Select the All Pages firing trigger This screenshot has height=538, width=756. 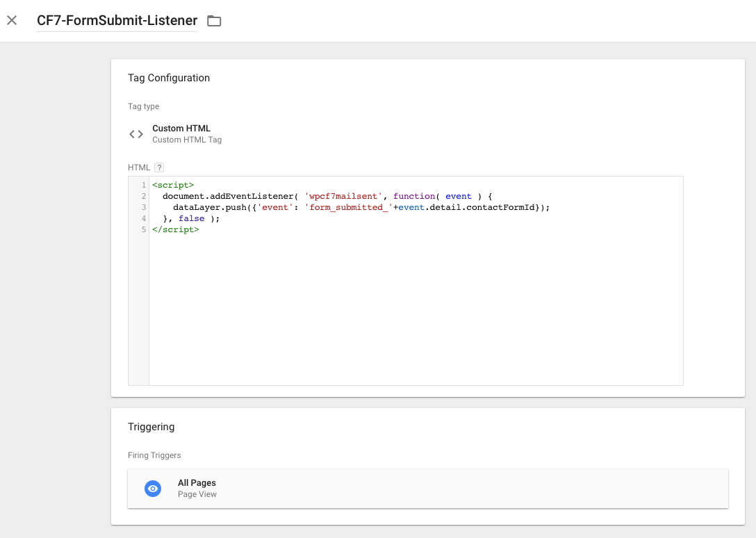pos(197,483)
